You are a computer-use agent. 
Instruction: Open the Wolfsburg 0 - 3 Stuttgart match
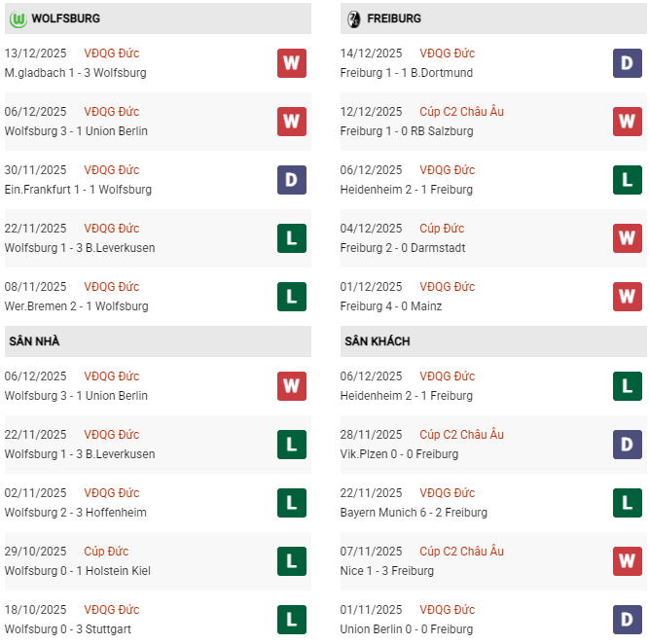tap(68, 629)
